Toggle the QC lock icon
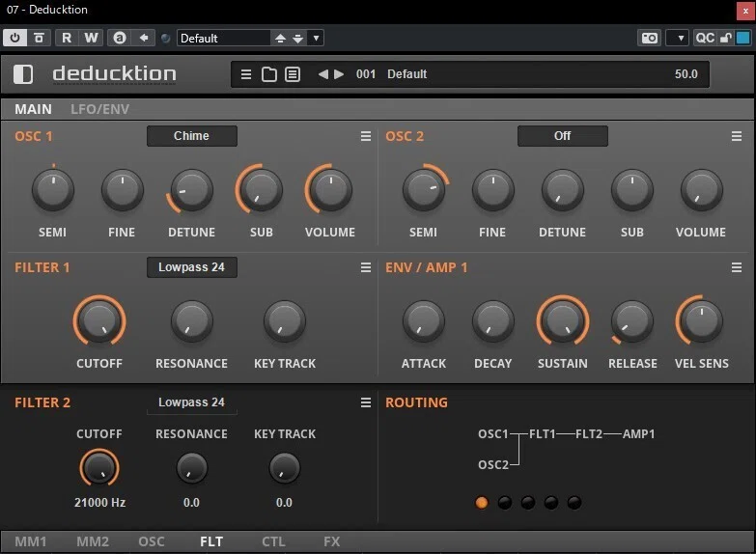This screenshot has width=756, height=554. (x=726, y=38)
